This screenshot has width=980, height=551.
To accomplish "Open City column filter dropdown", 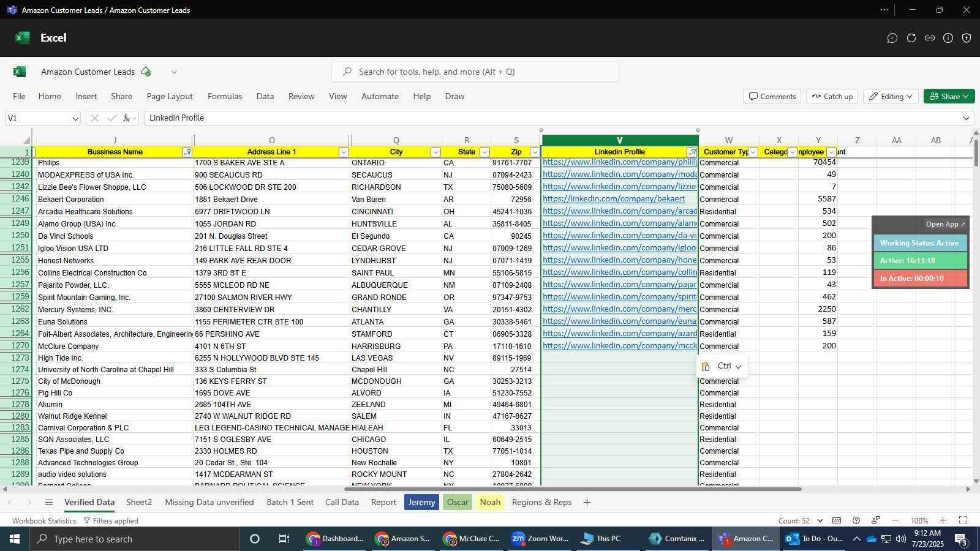I will 435,152.
